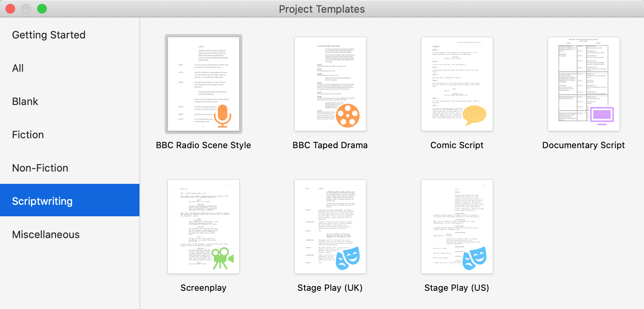Click the Stage Play (US) label
The width and height of the screenshot is (644, 309).
click(457, 288)
